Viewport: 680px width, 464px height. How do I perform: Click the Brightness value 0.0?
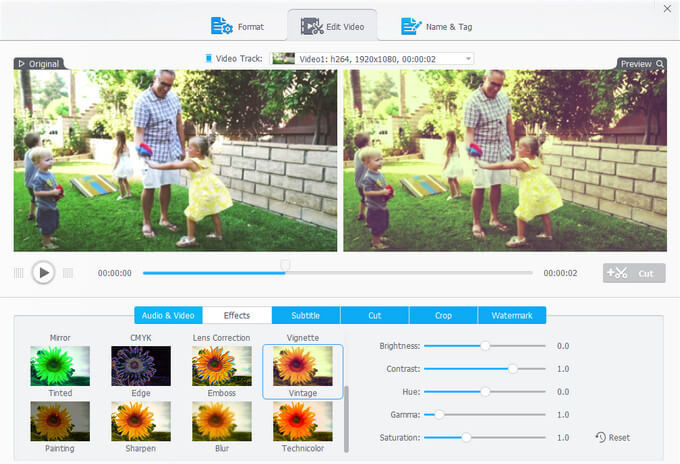(x=563, y=346)
